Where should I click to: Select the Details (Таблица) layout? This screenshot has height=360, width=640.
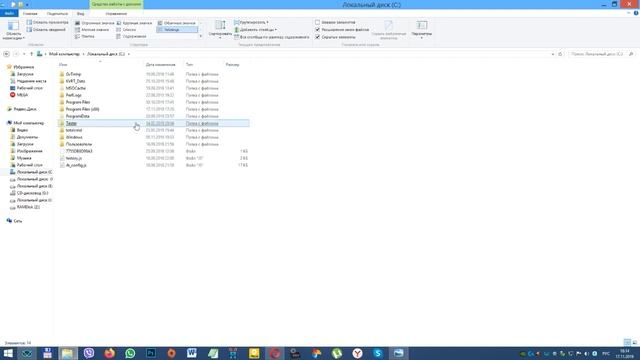[x=177, y=30]
